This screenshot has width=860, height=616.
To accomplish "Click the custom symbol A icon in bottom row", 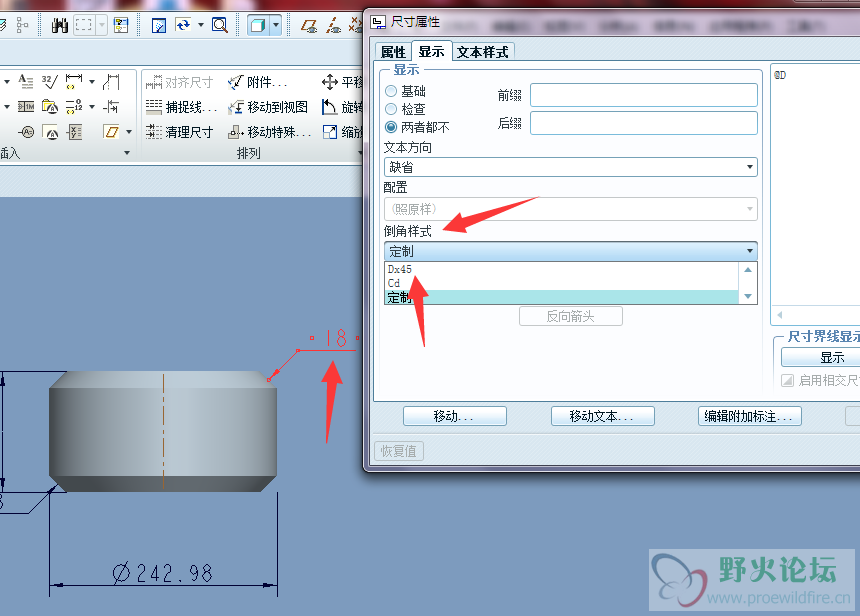I will coord(51,132).
